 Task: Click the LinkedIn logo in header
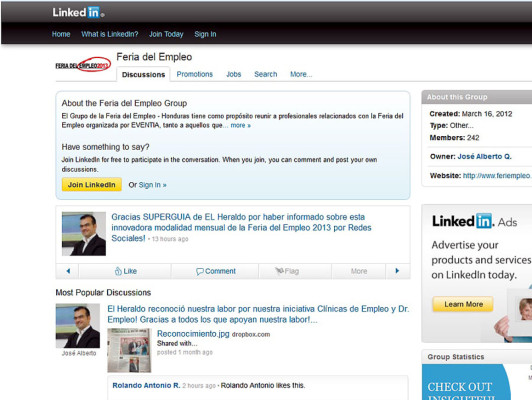[78, 13]
